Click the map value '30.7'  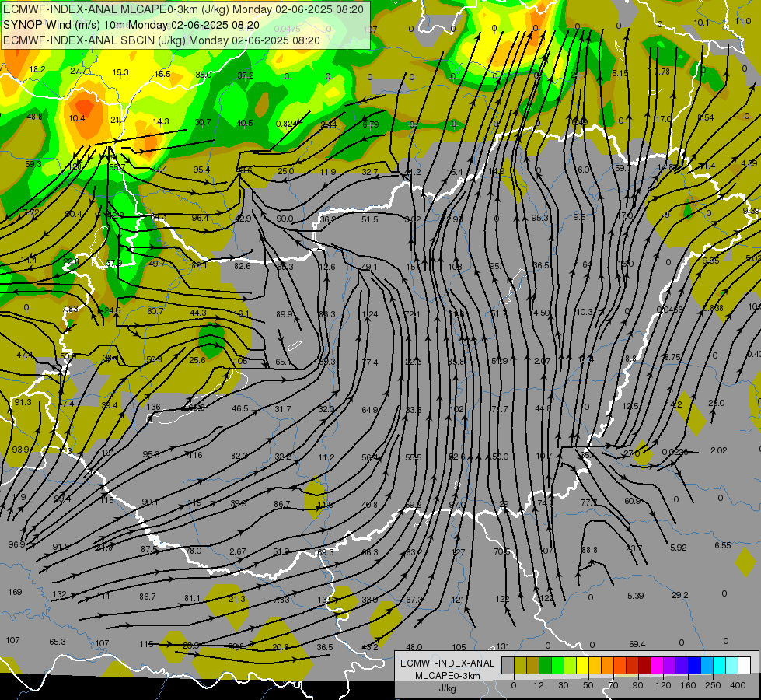pos(203,122)
